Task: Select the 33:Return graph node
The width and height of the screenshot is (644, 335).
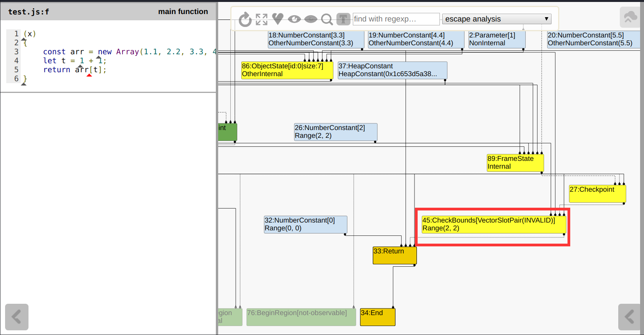Action: click(x=394, y=255)
